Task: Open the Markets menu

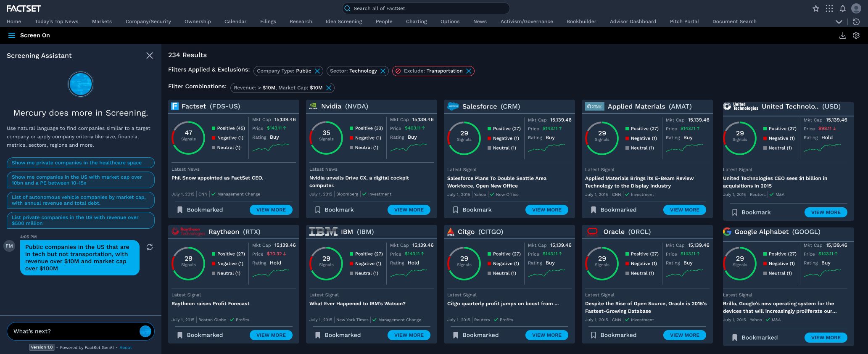Action: (102, 21)
